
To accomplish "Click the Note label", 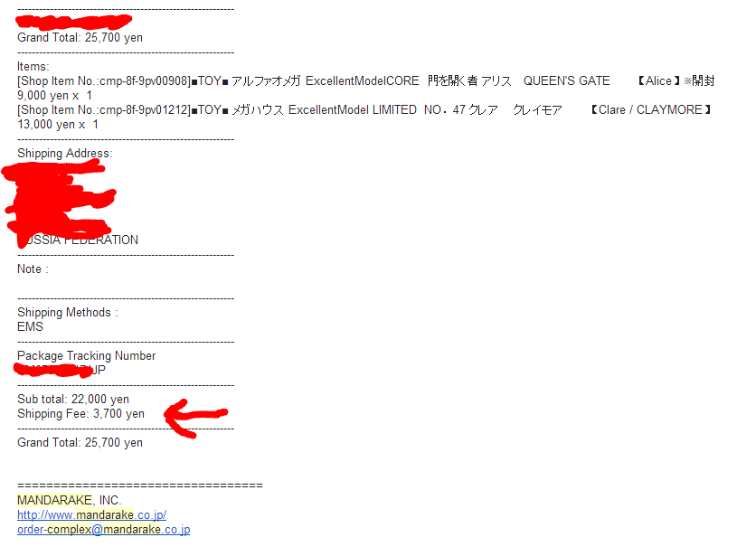I will click(33, 269).
